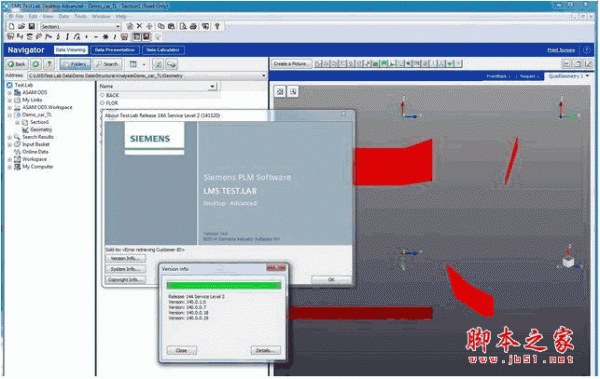Open the QuadGeometry tab dropdown
600x379 pixels.
pyautogui.click(x=587, y=76)
